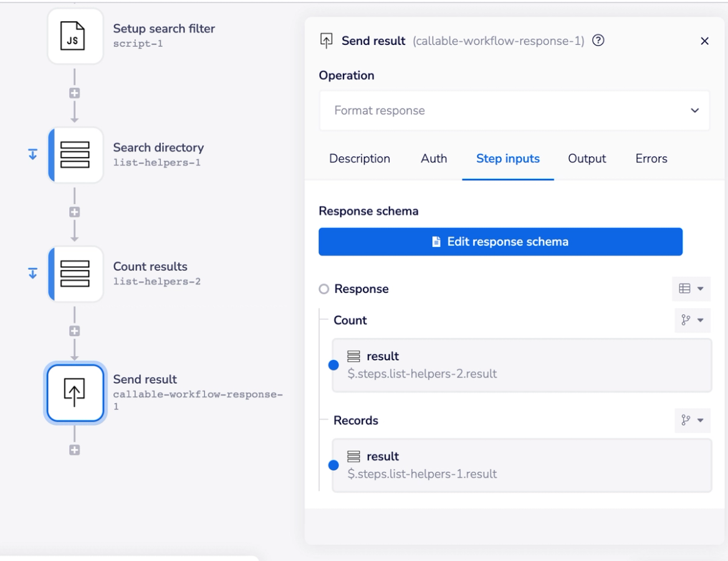Open the Operation Format response dropdown
728x561 pixels.
514,111
